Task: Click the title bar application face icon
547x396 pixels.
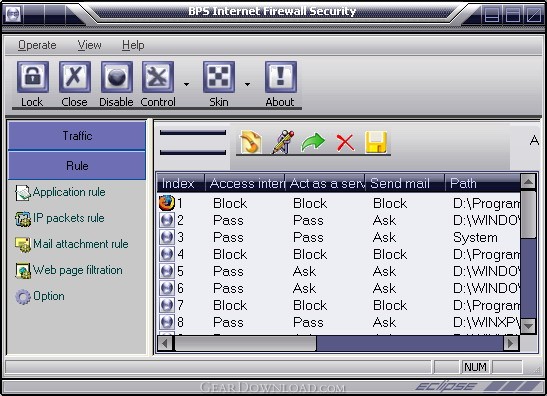Action: 13,14
